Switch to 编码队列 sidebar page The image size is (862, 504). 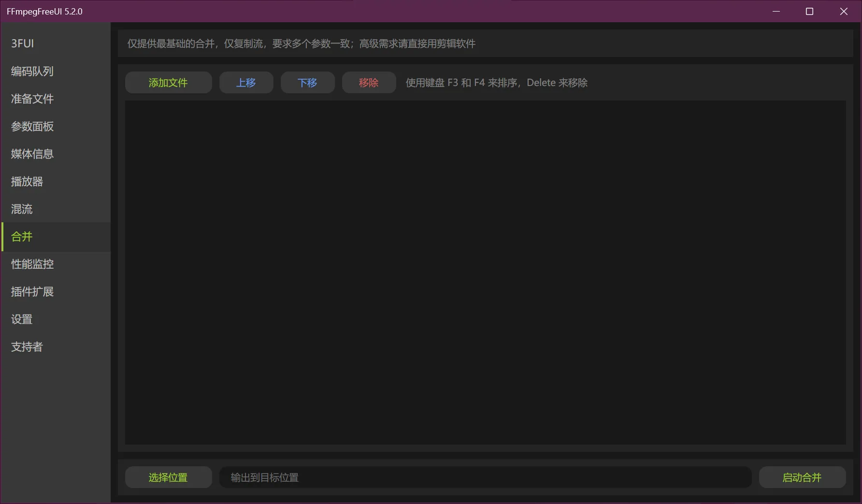pos(32,72)
